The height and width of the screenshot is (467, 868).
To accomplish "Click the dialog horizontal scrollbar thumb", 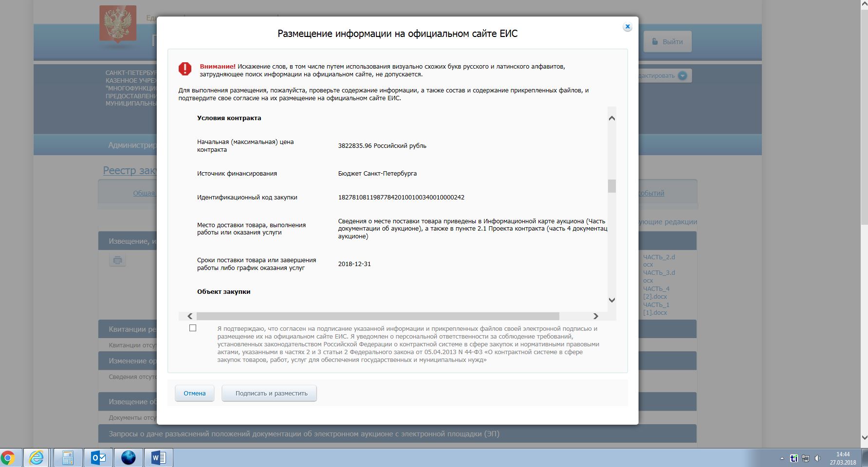I will tap(378, 316).
